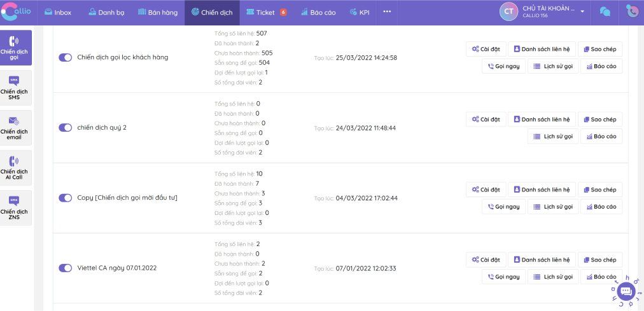This screenshot has width=644, height=311.
Task: Toggle the Viettel CA ngày 07.01.2022 campaign
Action: tap(65, 268)
